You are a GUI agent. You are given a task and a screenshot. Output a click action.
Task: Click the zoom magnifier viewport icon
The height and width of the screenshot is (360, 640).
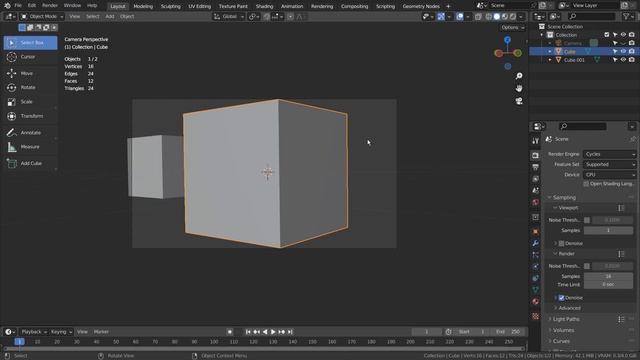pos(519,76)
